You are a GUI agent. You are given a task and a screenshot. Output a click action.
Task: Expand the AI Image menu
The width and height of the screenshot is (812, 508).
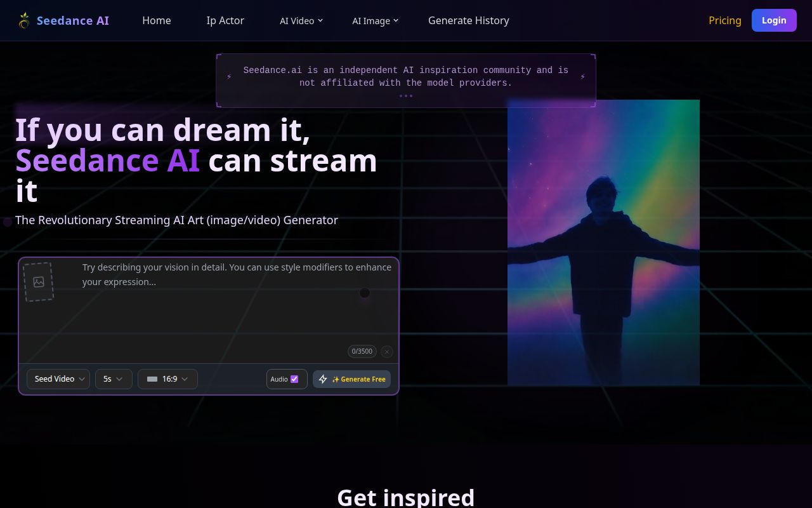coord(375,21)
